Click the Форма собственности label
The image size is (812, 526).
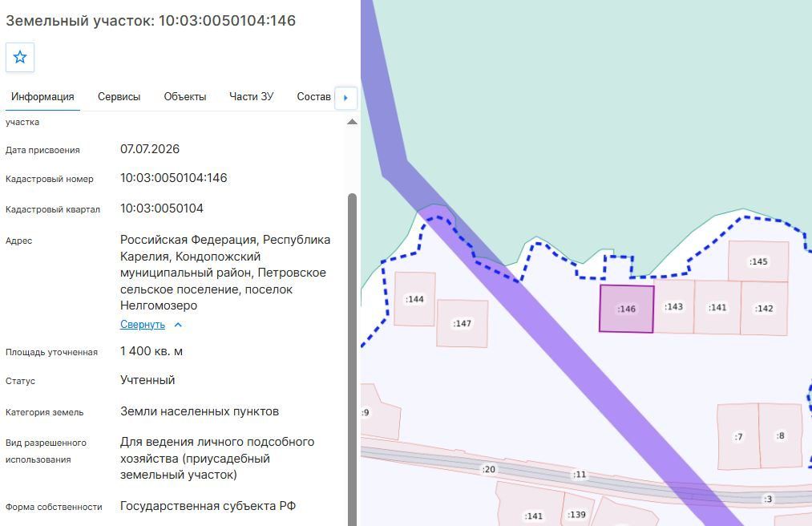[54, 508]
